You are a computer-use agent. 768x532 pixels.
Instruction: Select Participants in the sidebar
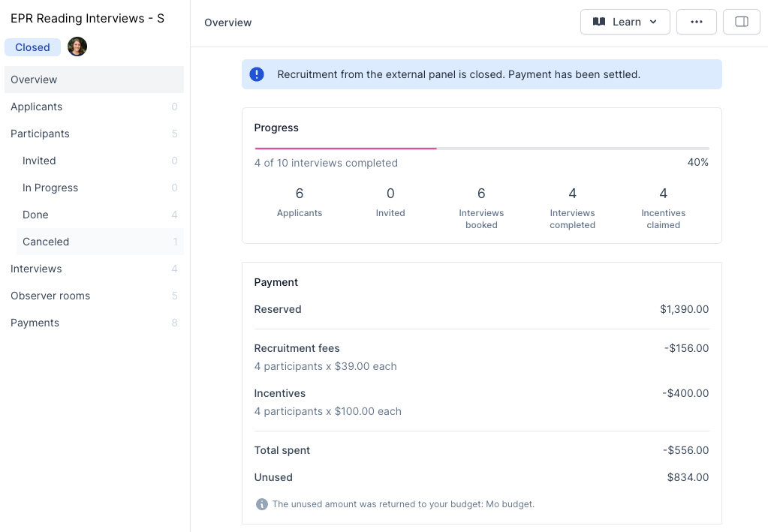click(40, 134)
